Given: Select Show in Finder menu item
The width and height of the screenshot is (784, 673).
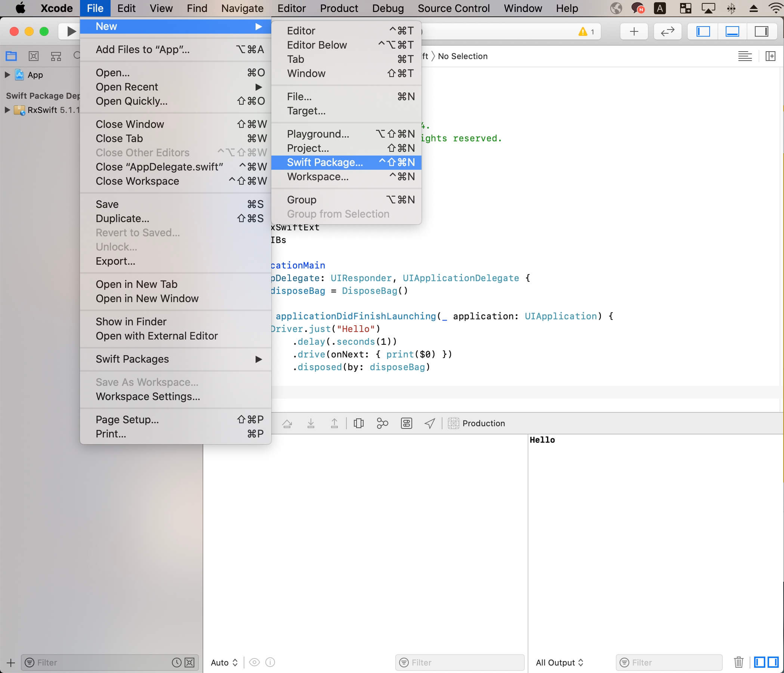Looking at the screenshot, I should point(176,322).
